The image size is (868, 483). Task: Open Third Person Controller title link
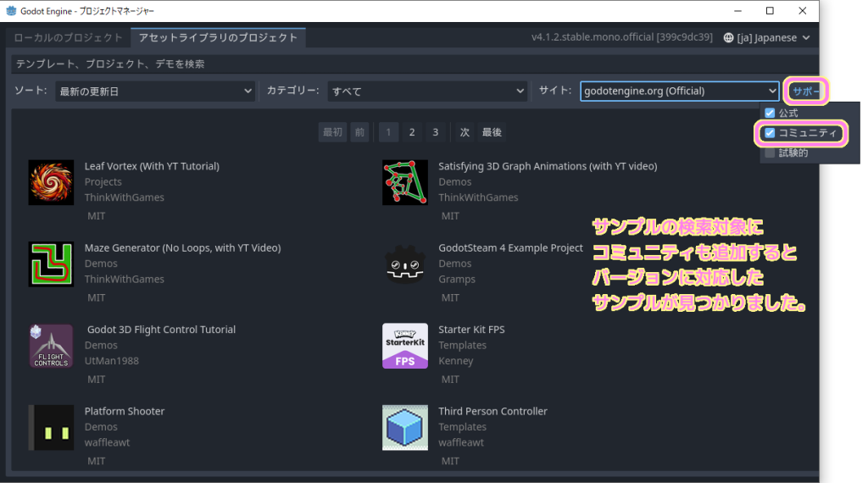coord(492,411)
